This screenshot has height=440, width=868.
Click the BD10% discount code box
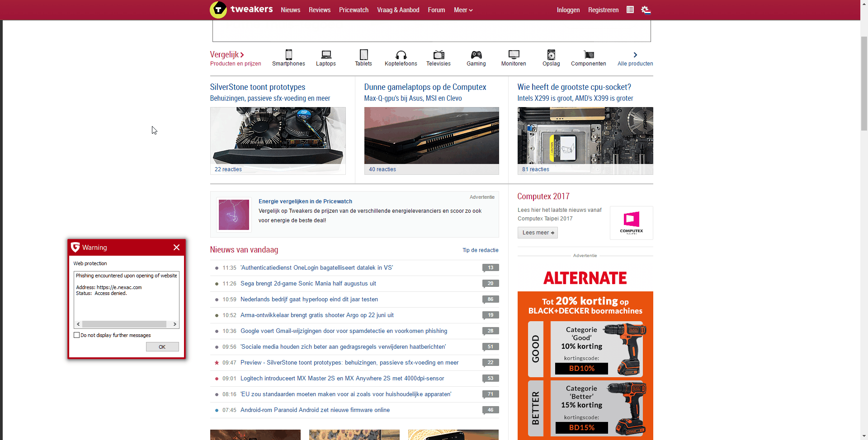click(x=582, y=368)
